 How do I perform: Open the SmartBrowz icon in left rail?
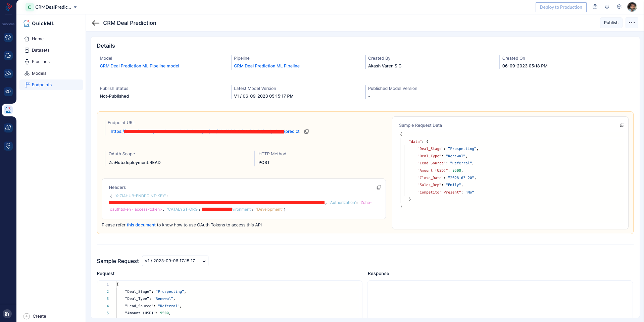tap(8, 128)
